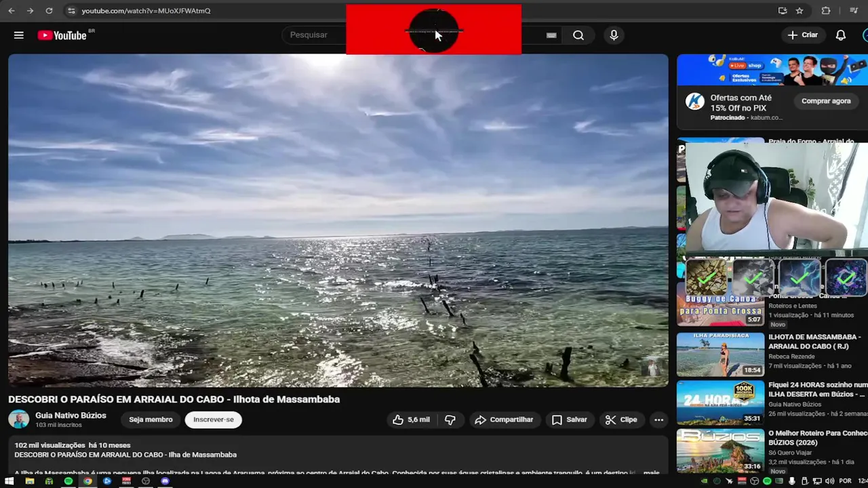Screen dimensions: 868x488
Task: Open the Guia Nativo Búzios channel name
Action: pyautogui.click(x=71, y=415)
